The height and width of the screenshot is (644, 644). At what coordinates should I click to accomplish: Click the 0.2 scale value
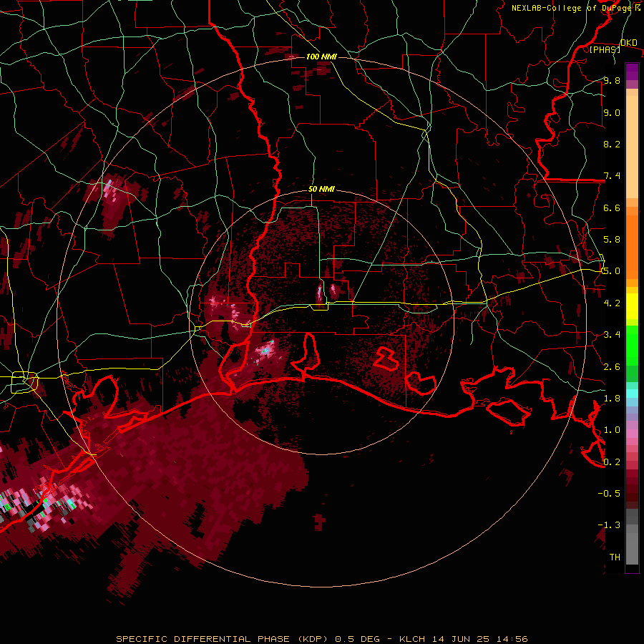tap(612, 462)
